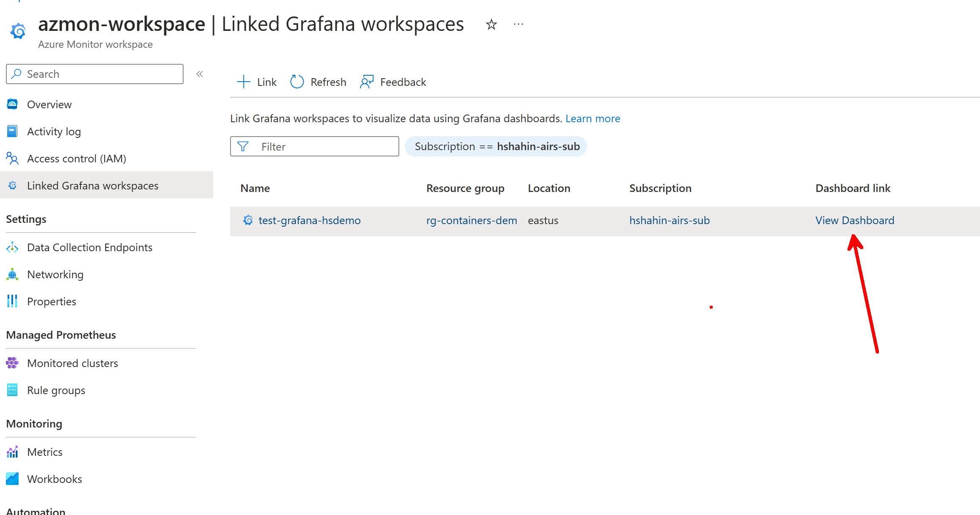This screenshot has width=980, height=515.
Task: Click the Subscription filter pill
Action: coord(496,146)
